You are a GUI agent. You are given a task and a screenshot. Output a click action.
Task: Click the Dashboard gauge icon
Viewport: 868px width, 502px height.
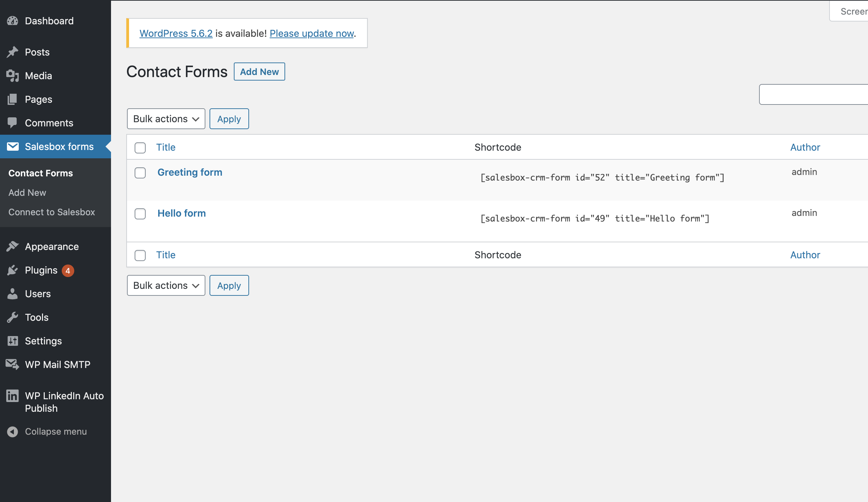tap(12, 21)
